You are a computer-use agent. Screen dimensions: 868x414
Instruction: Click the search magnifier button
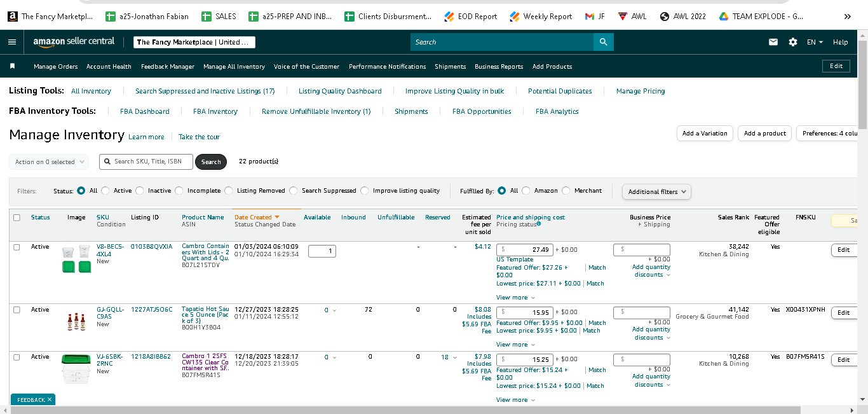(x=603, y=42)
